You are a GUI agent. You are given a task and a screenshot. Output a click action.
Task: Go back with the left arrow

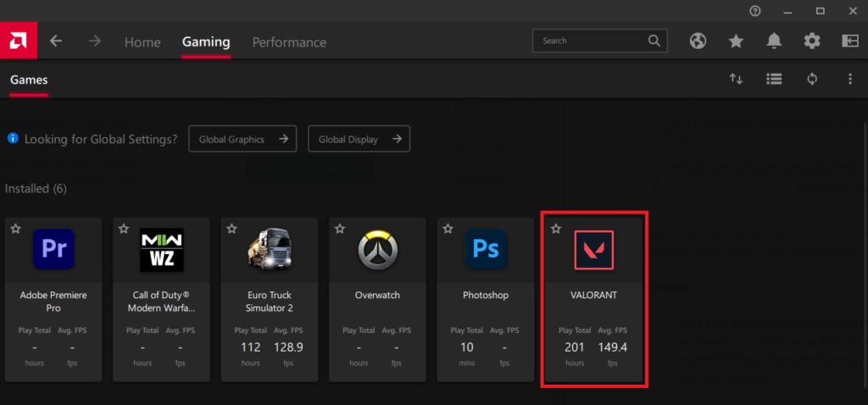[56, 42]
